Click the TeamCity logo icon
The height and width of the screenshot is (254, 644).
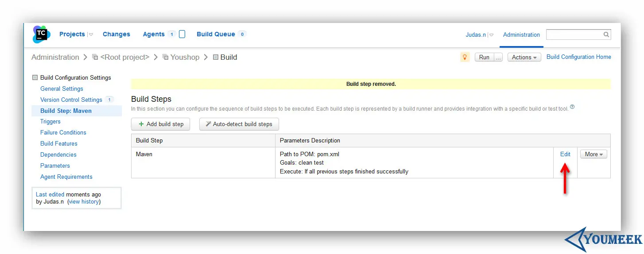click(x=41, y=34)
